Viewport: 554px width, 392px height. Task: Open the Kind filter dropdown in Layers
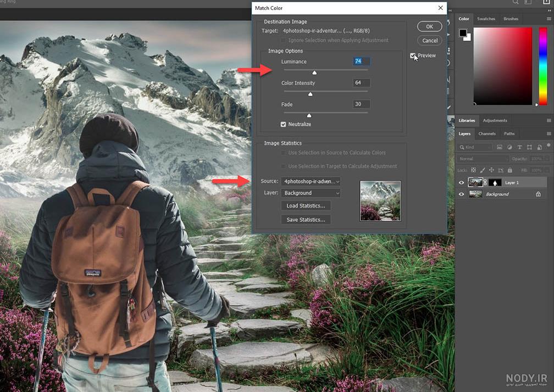[x=474, y=147]
